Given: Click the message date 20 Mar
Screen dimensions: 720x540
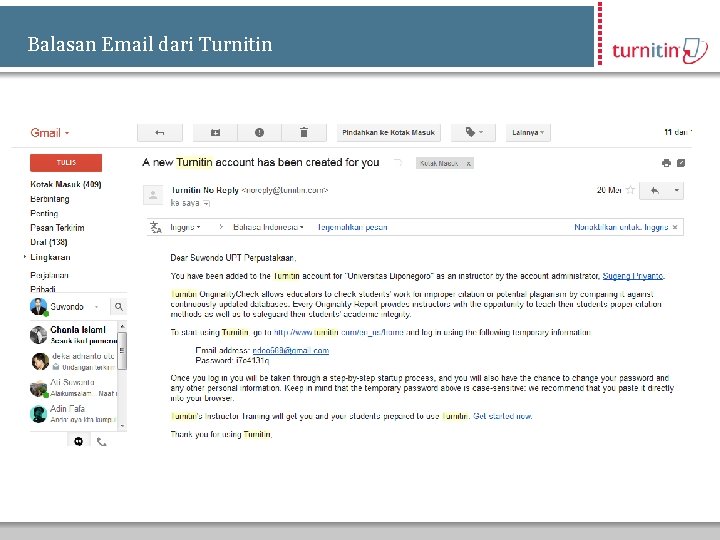Looking at the screenshot, I should pos(609,190).
